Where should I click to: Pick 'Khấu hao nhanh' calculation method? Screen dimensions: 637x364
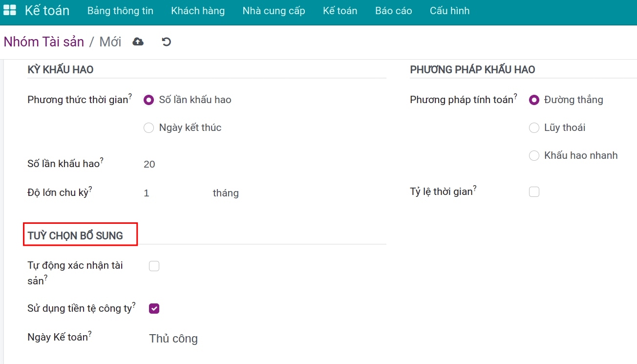click(x=534, y=155)
